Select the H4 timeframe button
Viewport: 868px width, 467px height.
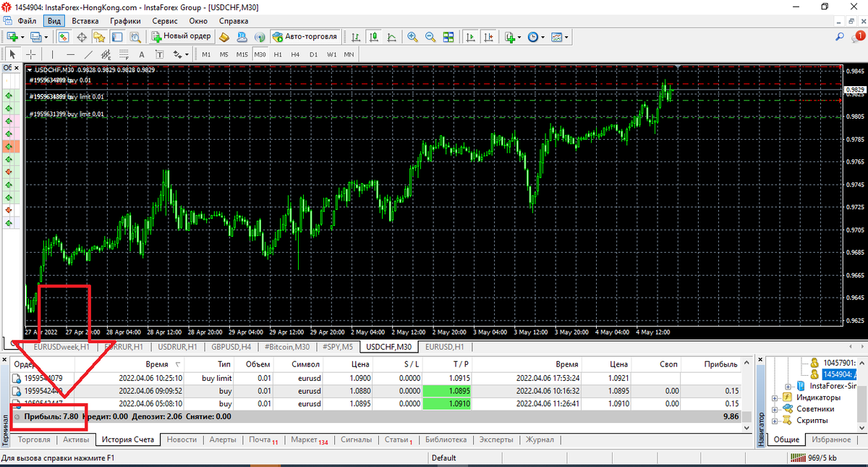click(x=295, y=54)
